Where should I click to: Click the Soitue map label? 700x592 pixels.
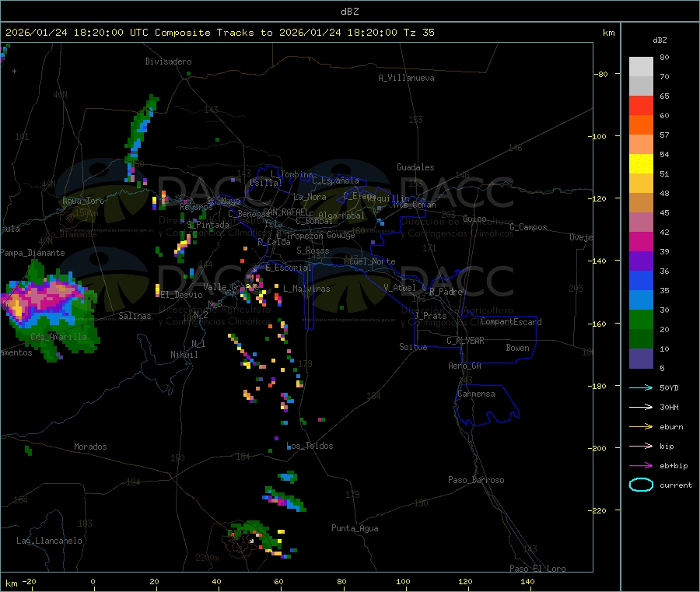click(413, 347)
